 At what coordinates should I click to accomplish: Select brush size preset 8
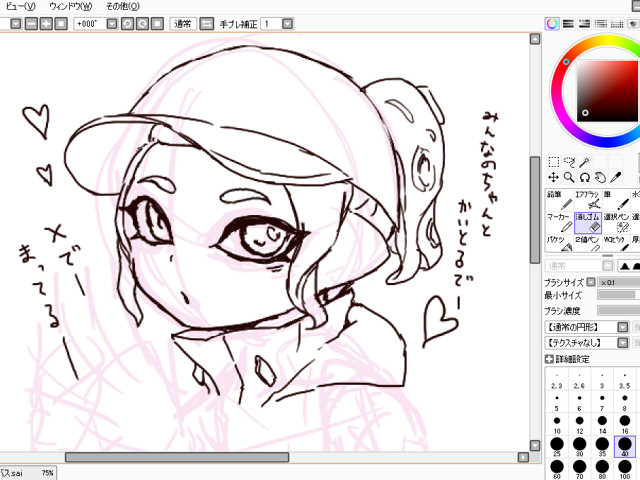click(624, 403)
